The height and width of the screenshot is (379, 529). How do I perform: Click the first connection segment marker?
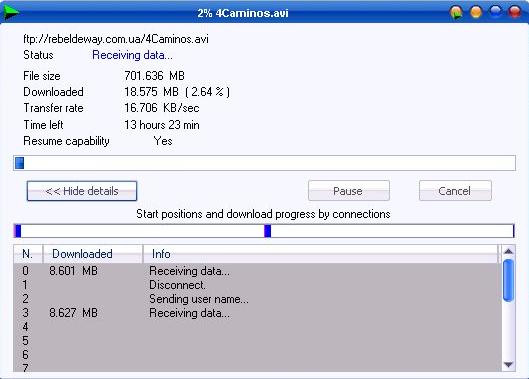click(x=18, y=231)
